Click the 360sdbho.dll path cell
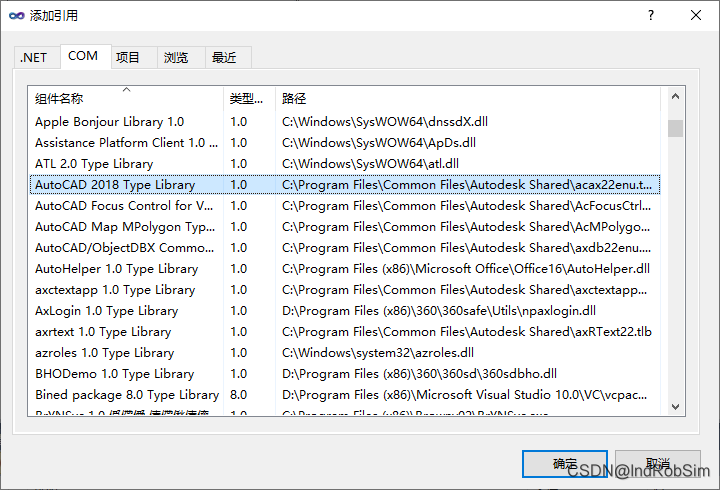720x490 pixels. pyautogui.click(x=419, y=374)
